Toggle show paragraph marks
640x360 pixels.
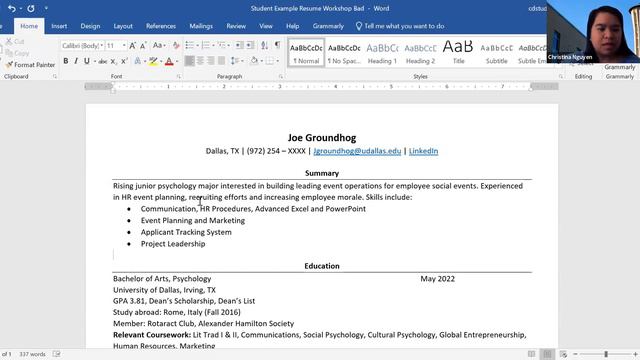pos(278,45)
